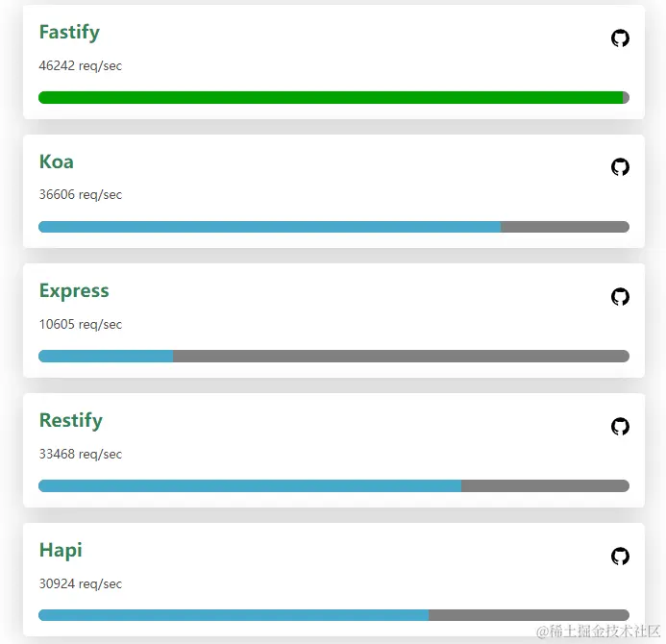Visit Restify's GitHub icon link

pos(620,426)
